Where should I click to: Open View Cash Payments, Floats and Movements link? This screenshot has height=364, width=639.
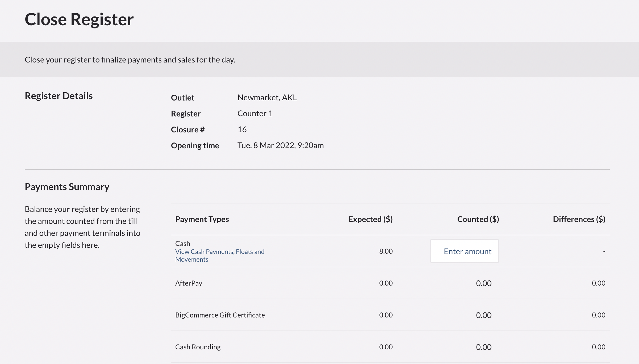pyautogui.click(x=220, y=256)
